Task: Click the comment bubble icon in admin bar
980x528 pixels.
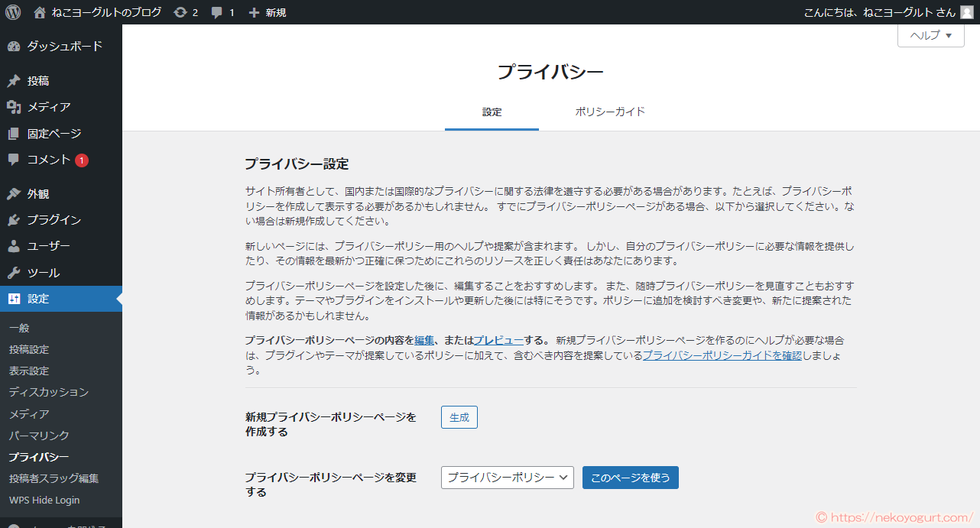Action: [216, 11]
